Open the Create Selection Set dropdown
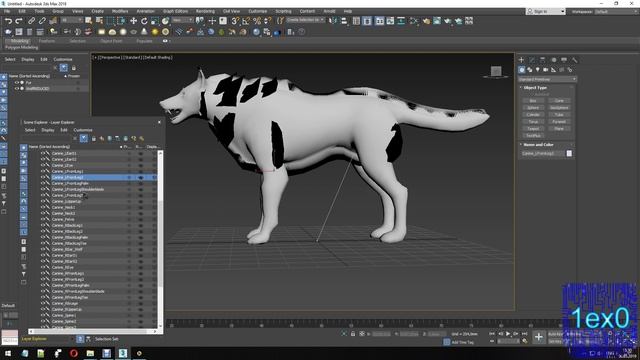 click(x=305, y=20)
